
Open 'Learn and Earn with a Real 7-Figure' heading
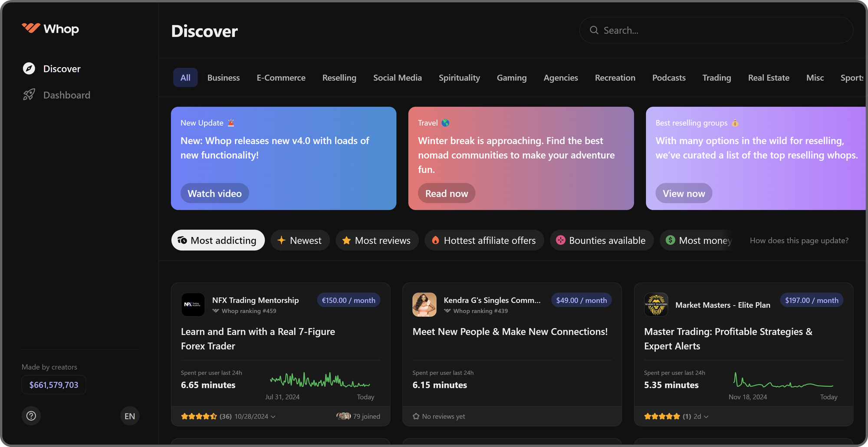click(258, 339)
